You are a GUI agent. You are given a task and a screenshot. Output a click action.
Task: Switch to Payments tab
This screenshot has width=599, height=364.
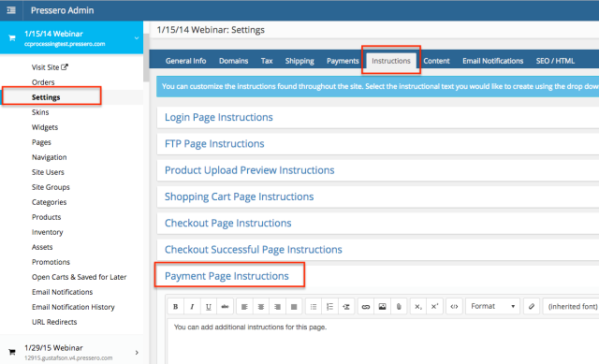tap(343, 61)
